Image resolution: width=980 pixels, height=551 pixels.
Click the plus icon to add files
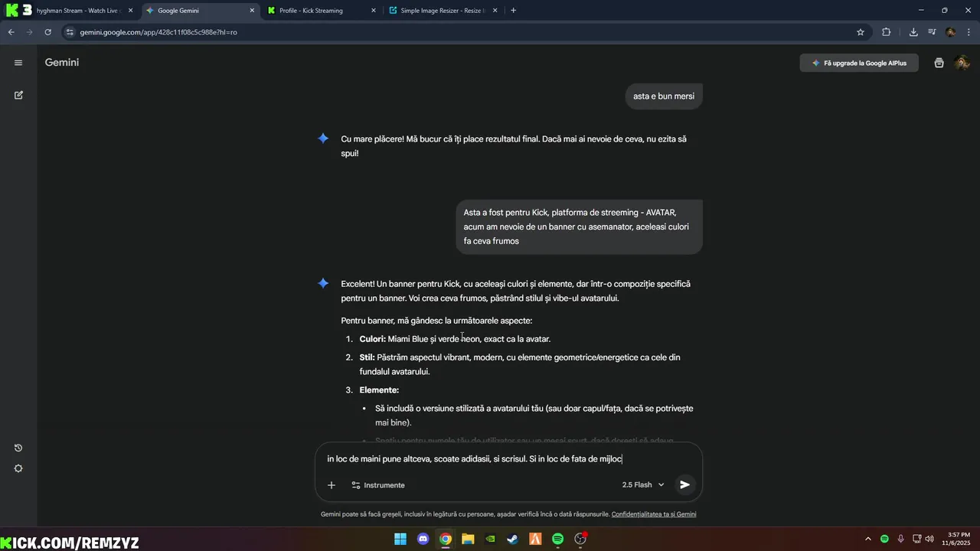point(332,485)
